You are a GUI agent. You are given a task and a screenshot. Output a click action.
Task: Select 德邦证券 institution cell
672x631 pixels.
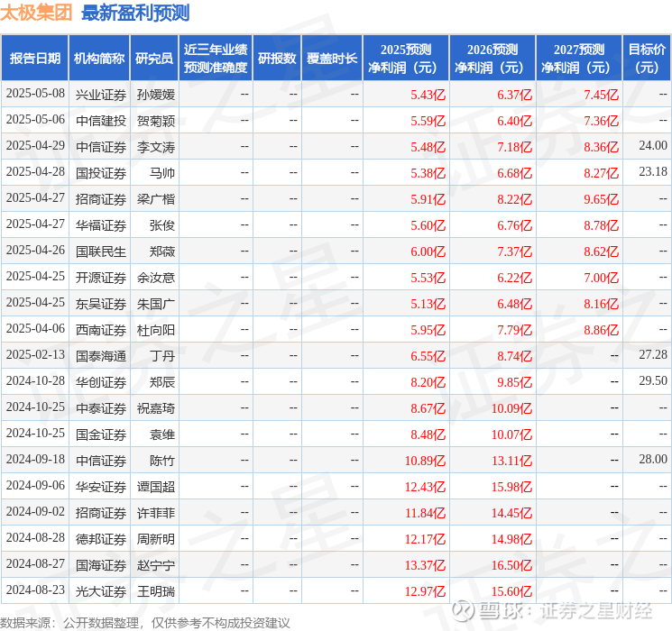coord(101,539)
